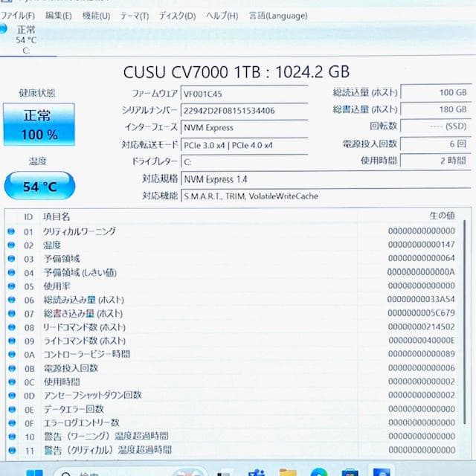Select the C: drive status circle at top
Screen dimensions: 476x476
click(3, 29)
